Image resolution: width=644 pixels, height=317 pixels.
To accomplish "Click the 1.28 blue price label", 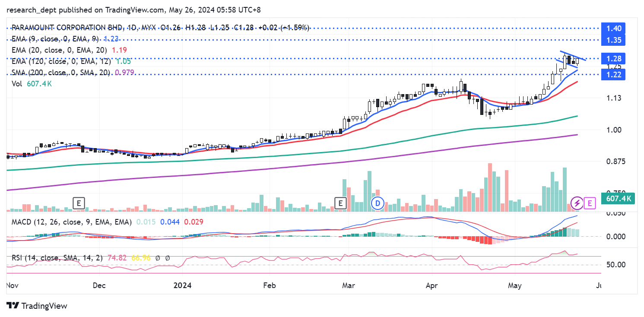I will 613,58.
